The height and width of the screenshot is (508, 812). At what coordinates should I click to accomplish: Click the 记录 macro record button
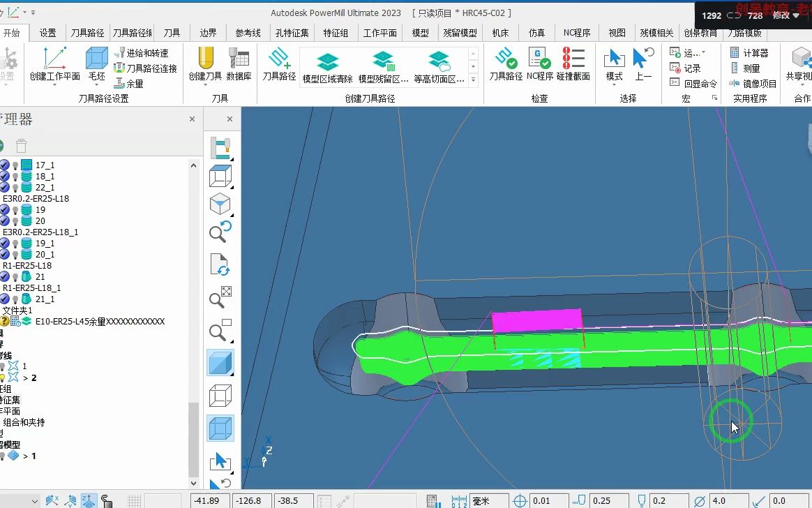pos(685,68)
